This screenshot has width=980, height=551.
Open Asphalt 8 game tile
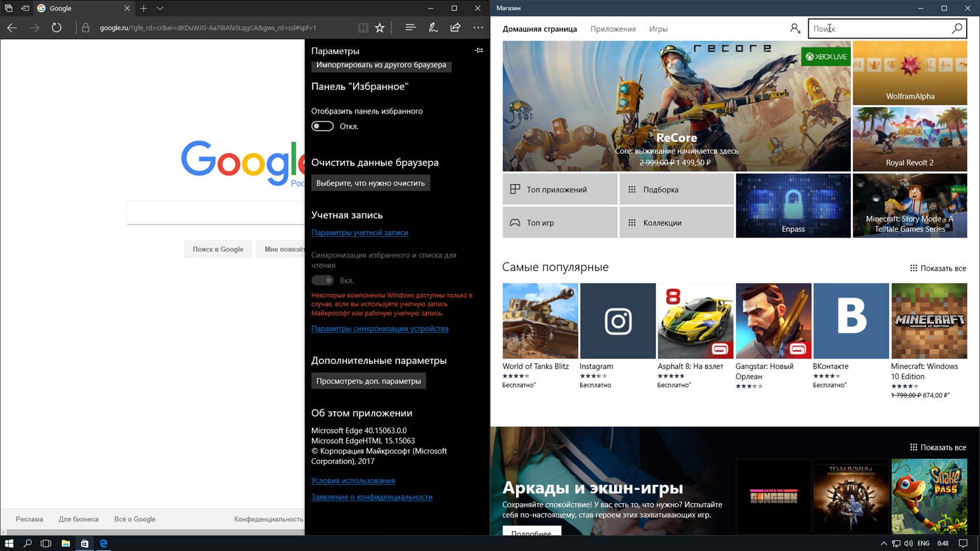click(x=696, y=335)
